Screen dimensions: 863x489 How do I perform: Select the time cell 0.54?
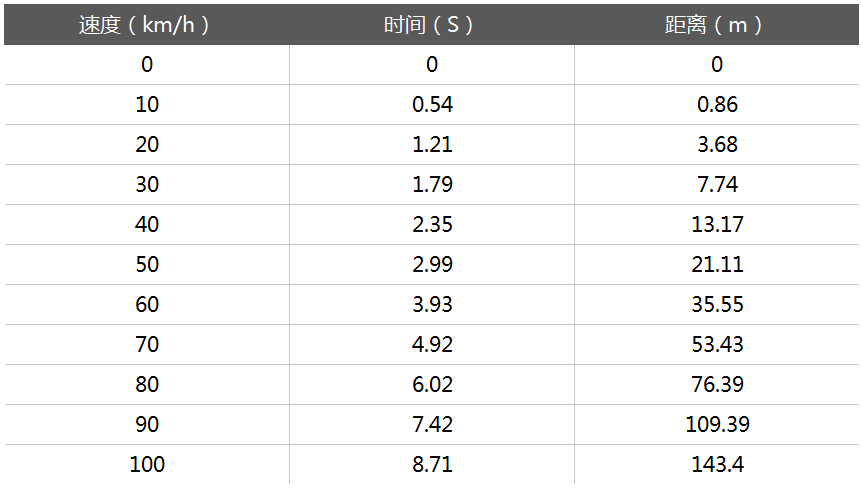point(432,105)
